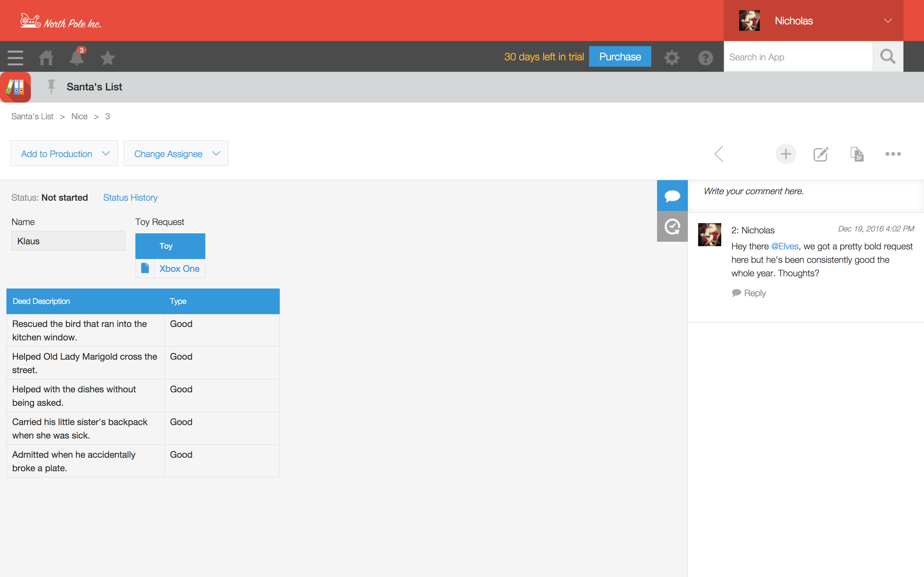Screen dimensions: 924x577
Task: Click the edit record pencil icon
Action: point(820,154)
